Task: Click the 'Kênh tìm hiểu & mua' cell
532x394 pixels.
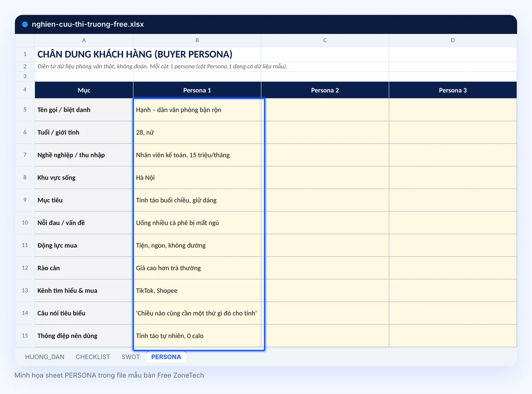Action: (84, 291)
